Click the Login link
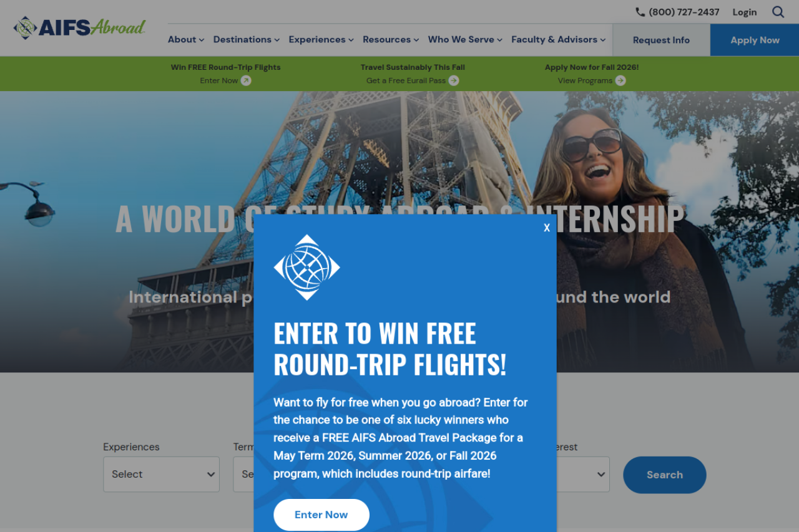The width and height of the screenshot is (799, 532). (745, 12)
